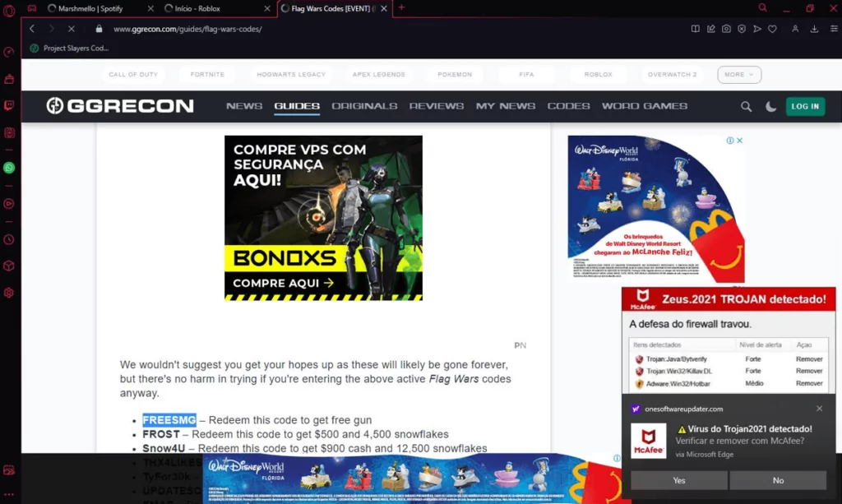Open the NEWS menu item
Image resolution: width=842 pixels, height=504 pixels.
point(244,106)
